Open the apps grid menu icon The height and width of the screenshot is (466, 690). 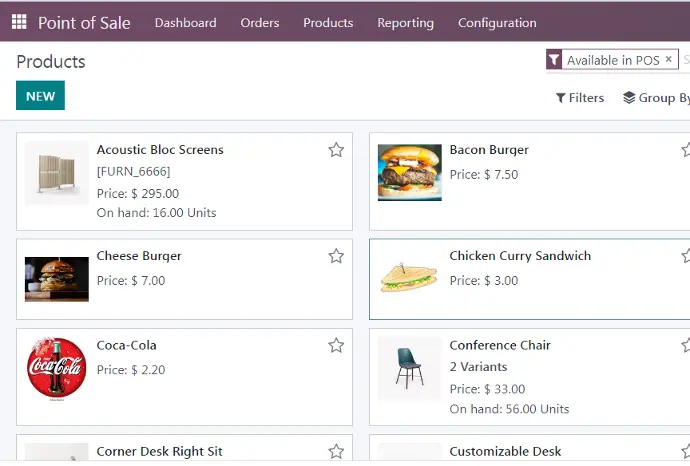(19, 22)
